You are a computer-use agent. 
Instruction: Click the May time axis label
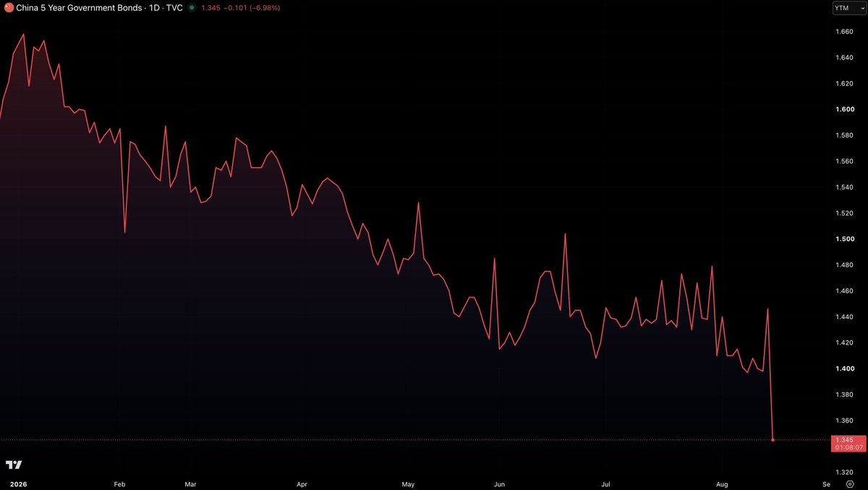click(408, 483)
